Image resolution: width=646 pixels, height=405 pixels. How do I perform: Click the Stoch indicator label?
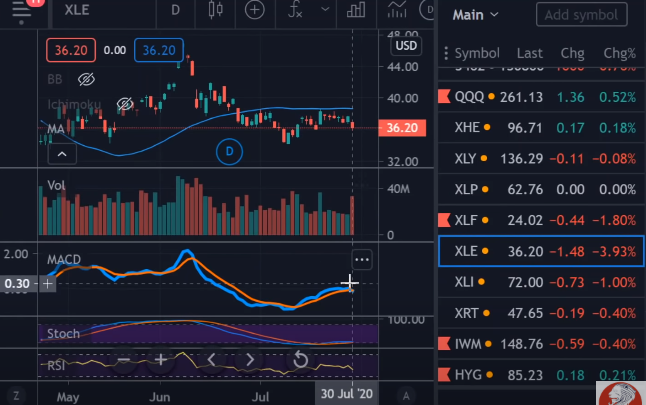click(63, 333)
